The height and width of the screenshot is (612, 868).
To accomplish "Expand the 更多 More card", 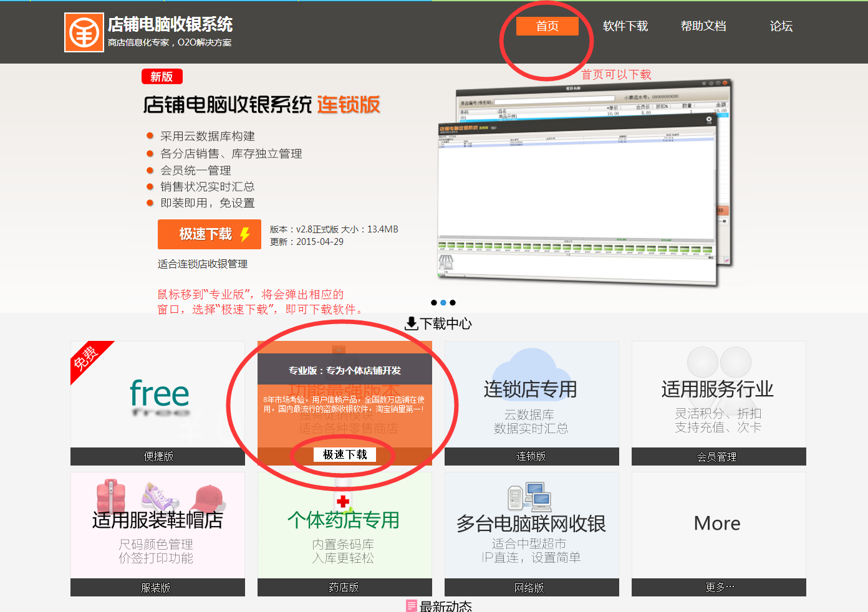I will pos(717,524).
